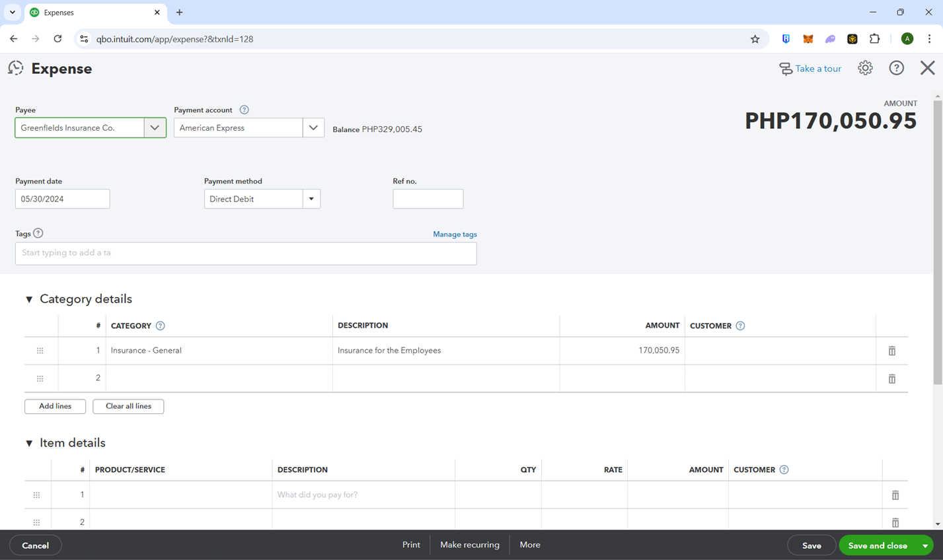The height and width of the screenshot is (560, 943).
Task: Open the help question mark in header
Action: click(896, 68)
